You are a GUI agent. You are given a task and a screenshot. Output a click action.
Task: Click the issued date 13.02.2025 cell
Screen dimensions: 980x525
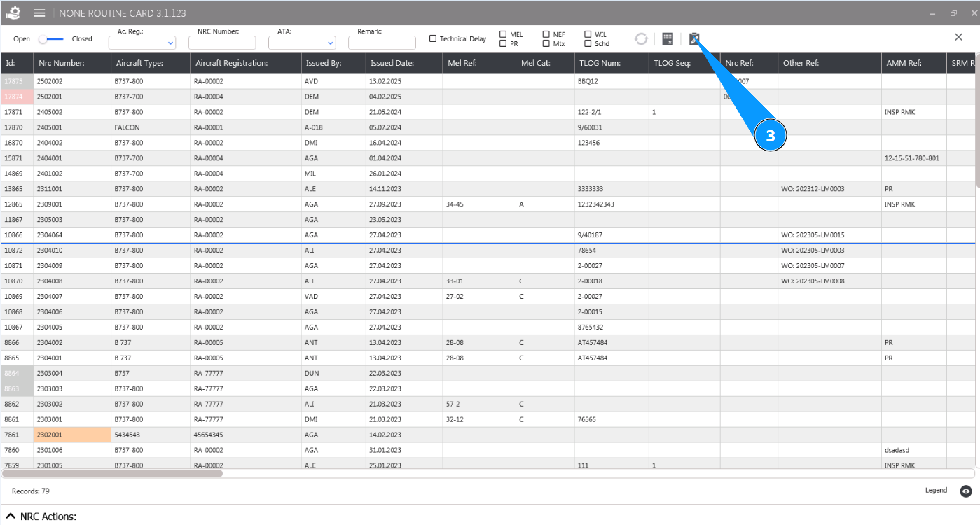404,81
